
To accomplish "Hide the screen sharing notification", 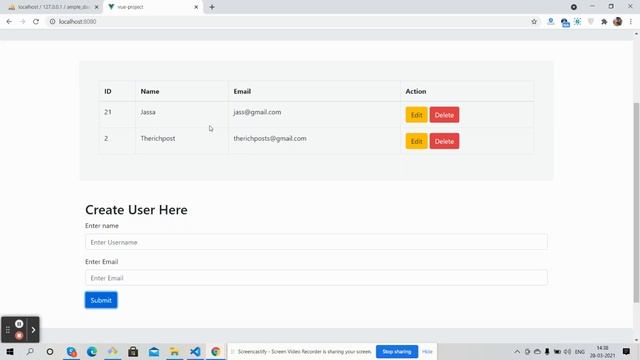I will (x=427, y=351).
